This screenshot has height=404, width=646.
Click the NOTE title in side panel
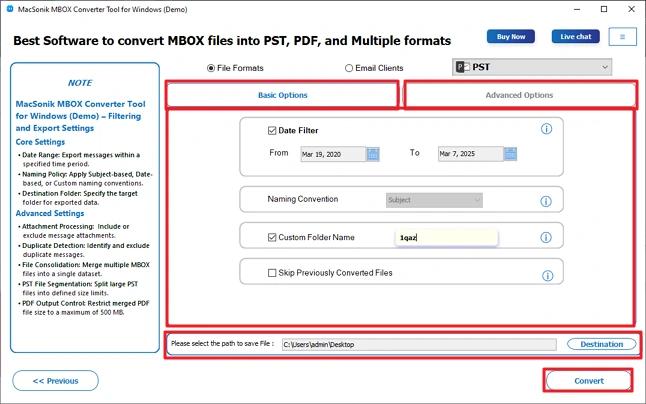tap(80, 83)
